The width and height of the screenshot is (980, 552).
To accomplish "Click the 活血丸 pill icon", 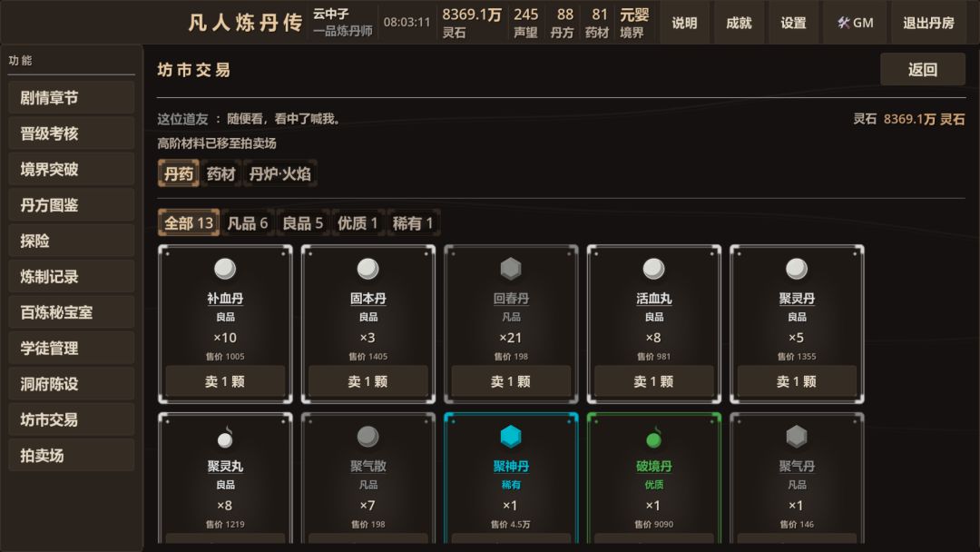I will tap(653, 269).
